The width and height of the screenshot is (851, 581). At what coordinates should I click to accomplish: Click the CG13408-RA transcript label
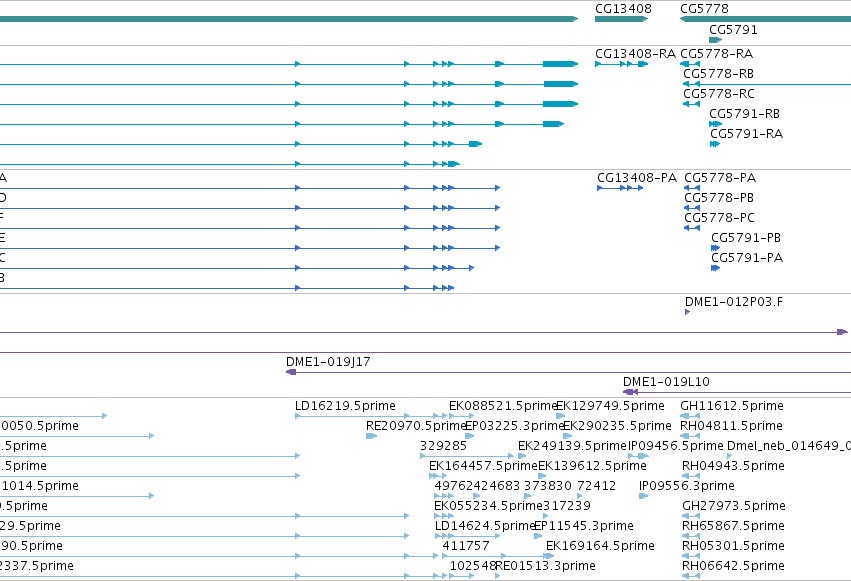click(x=635, y=54)
